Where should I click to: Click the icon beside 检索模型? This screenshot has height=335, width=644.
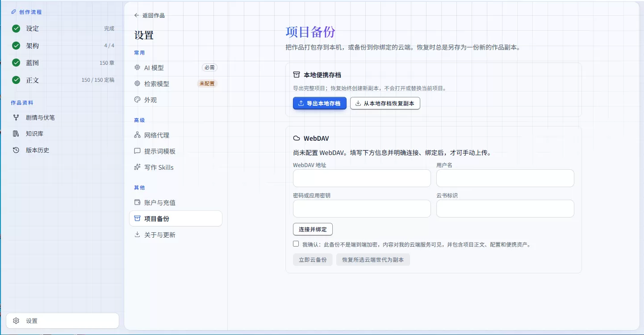[137, 84]
